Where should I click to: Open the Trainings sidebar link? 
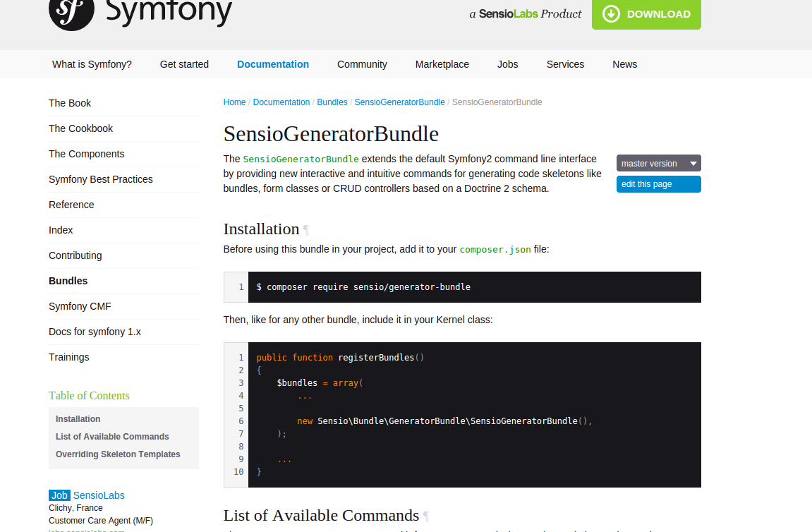pos(69,357)
